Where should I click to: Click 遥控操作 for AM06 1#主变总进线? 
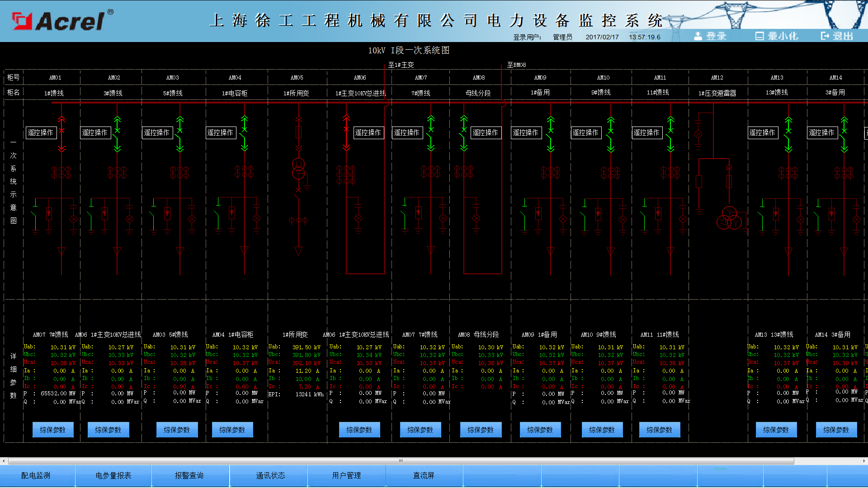coord(368,132)
